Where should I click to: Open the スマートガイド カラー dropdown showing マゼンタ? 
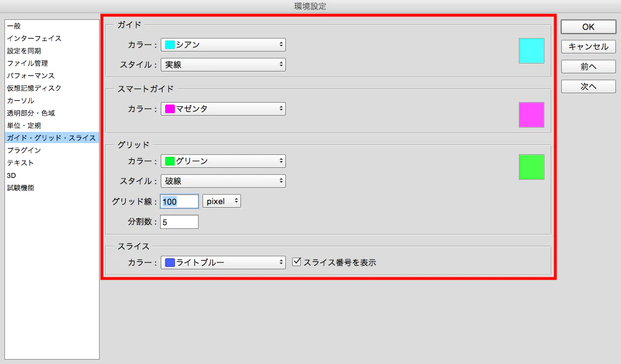coord(223,109)
